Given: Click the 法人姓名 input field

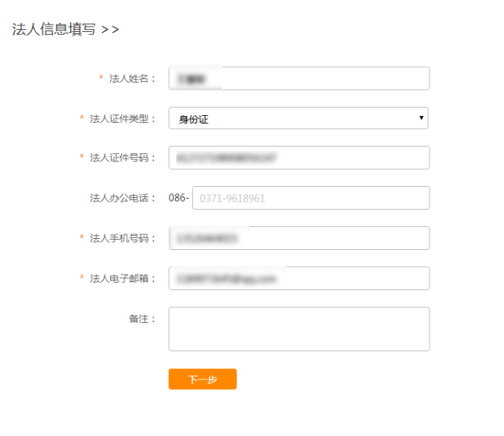Looking at the screenshot, I should 299,78.
